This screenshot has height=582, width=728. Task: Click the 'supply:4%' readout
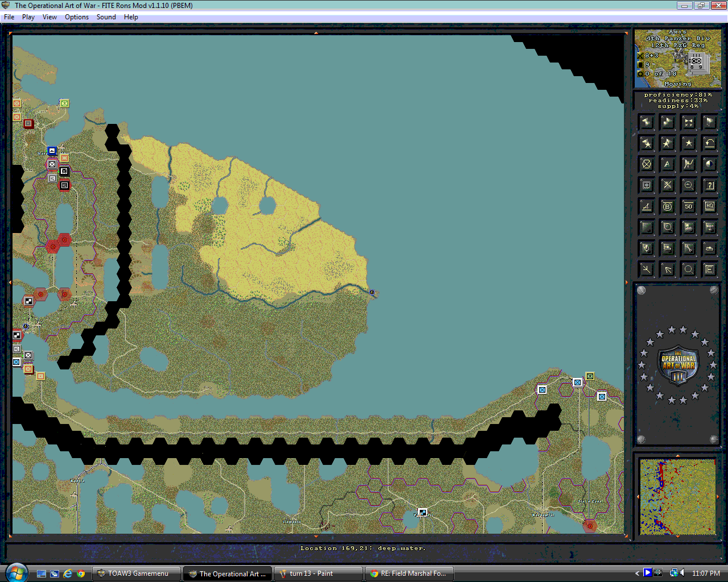pyautogui.click(x=678, y=106)
